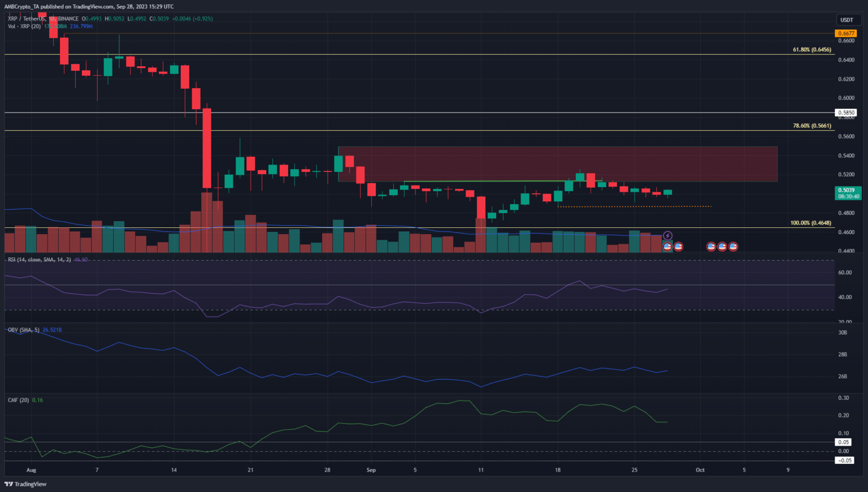Click the 0.5850 horizontal line price label
Screen dimensions: 868x492
point(846,113)
